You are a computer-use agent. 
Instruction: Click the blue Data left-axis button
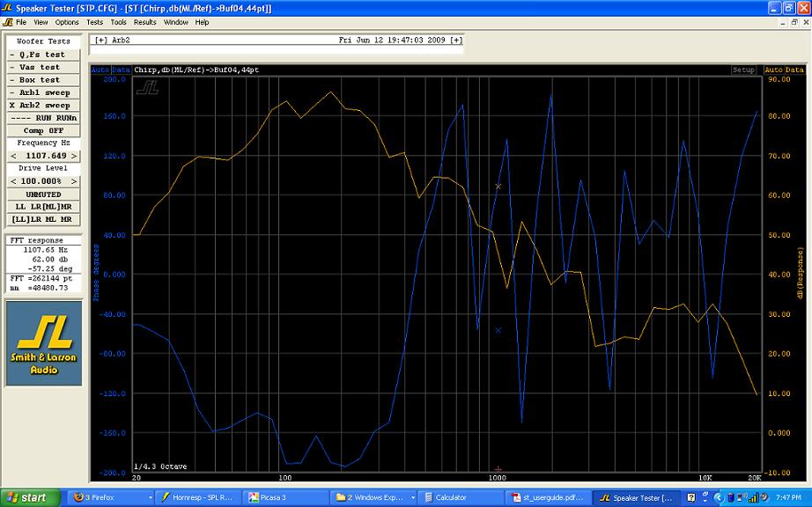[122, 70]
